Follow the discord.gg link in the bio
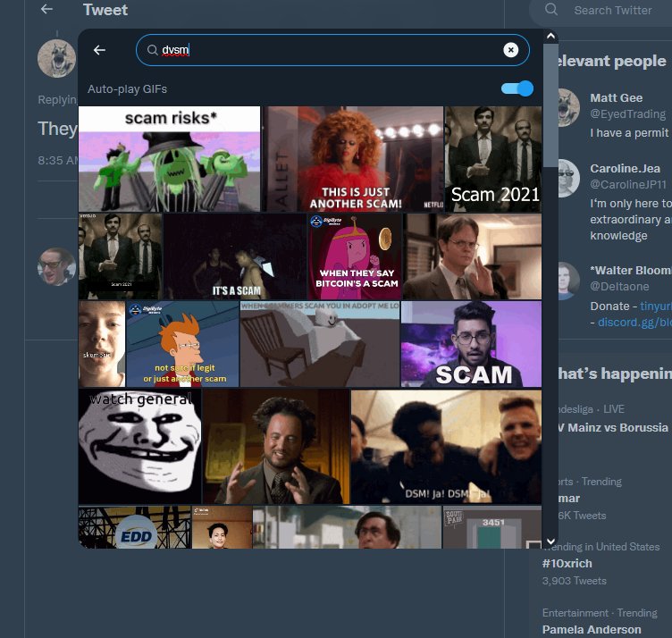The image size is (672, 638). tap(634, 323)
